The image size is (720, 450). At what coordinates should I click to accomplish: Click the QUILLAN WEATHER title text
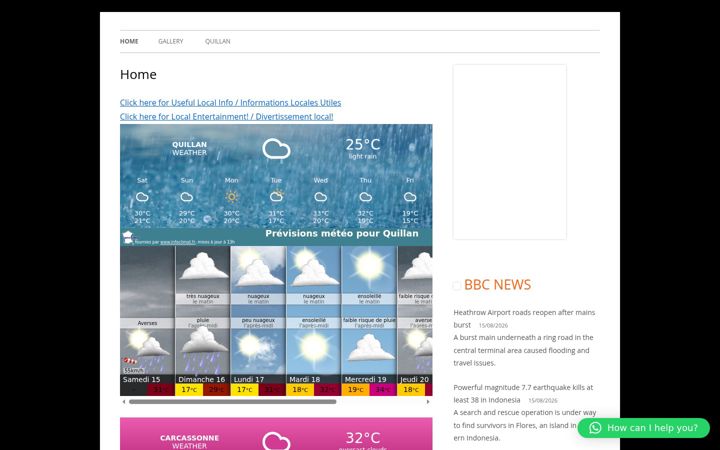[x=189, y=148]
